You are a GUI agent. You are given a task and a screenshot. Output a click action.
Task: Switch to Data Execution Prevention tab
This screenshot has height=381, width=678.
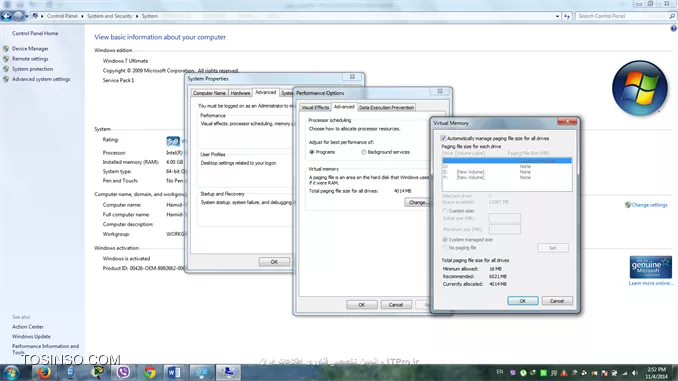pyautogui.click(x=387, y=107)
